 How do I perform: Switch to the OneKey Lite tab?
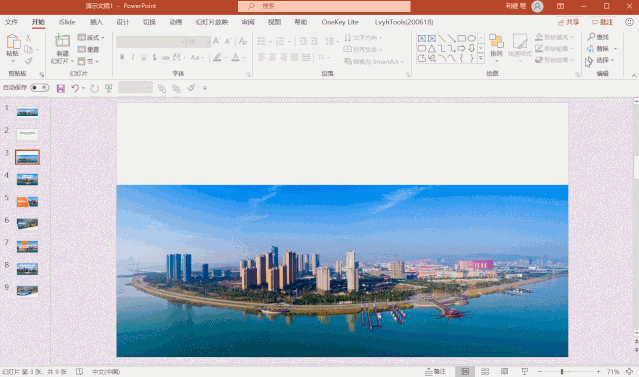tap(340, 22)
